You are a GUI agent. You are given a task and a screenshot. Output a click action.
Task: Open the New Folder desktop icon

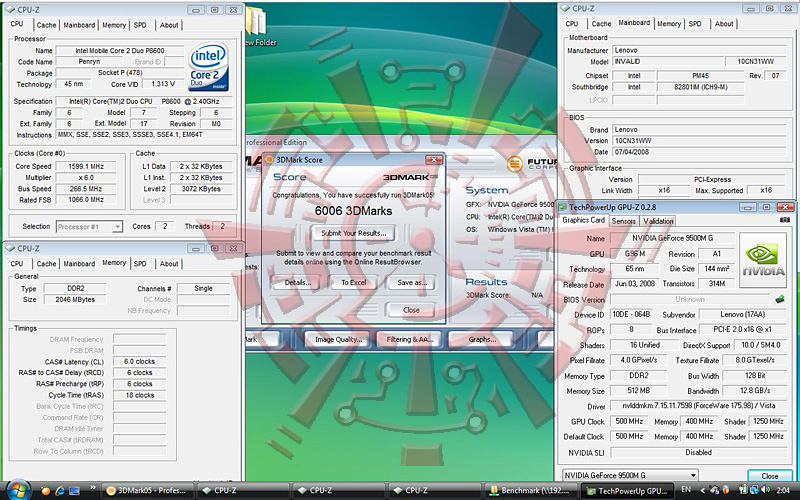coord(261,28)
